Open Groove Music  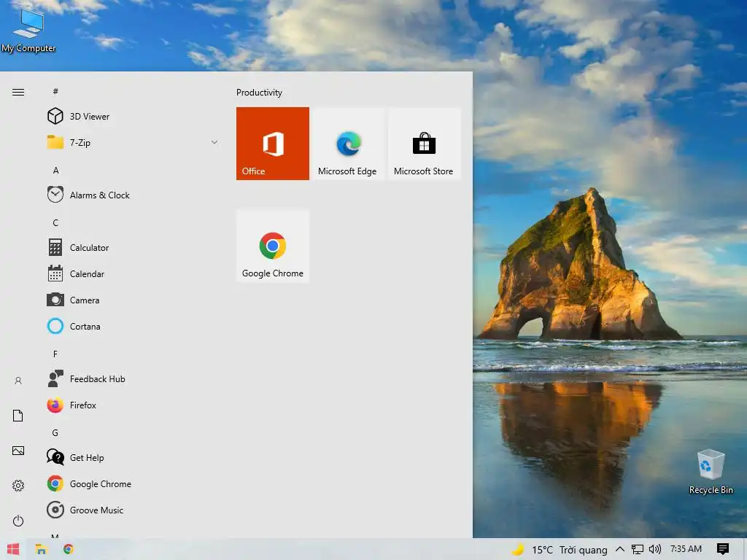tap(133, 510)
